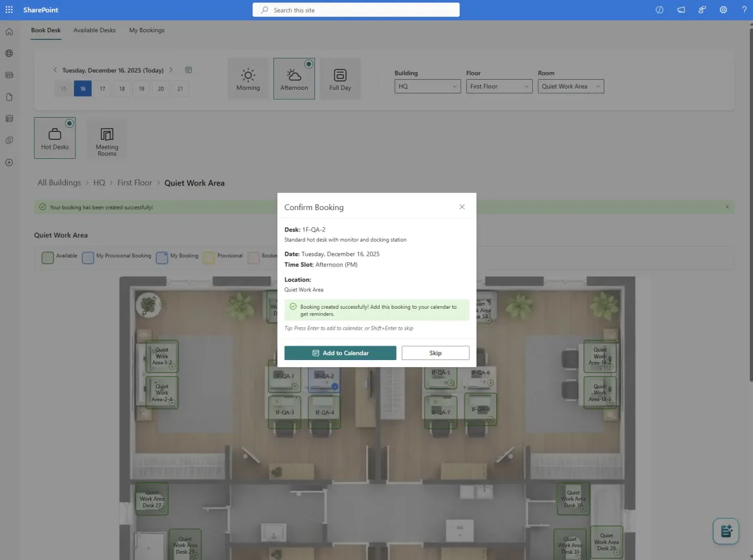Open SharePoint settings gear icon
Viewport: 753px width, 560px height.
tap(723, 9)
